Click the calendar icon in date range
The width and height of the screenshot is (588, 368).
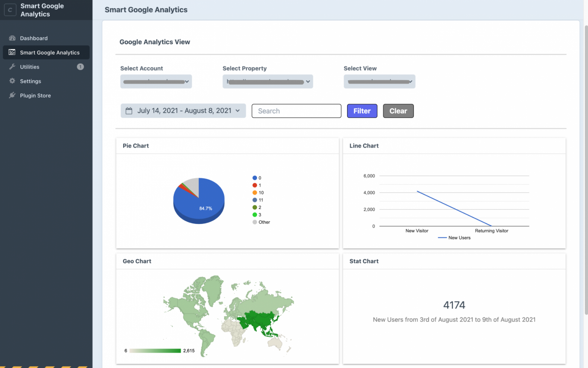click(129, 111)
